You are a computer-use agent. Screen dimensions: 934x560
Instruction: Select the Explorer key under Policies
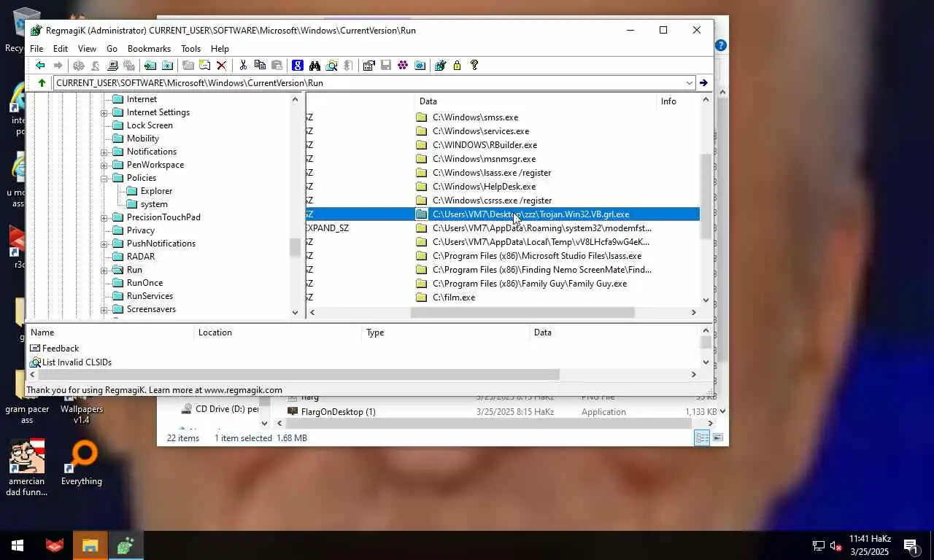[x=156, y=191]
